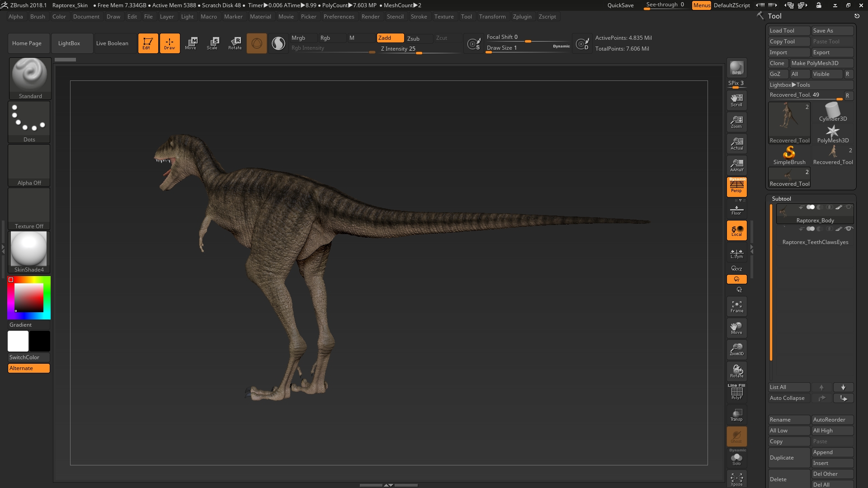
Task: Move subtool down arrow
Action: [x=843, y=387]
